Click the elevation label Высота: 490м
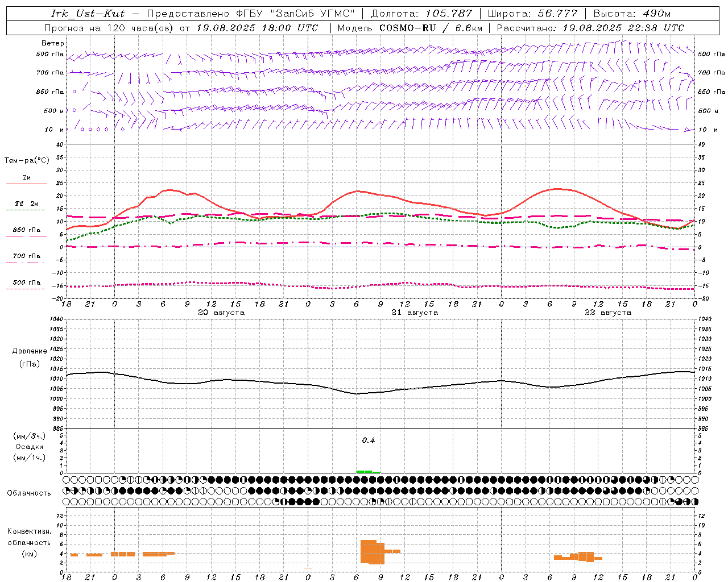The image size is (728, 582). click(632, 14)
